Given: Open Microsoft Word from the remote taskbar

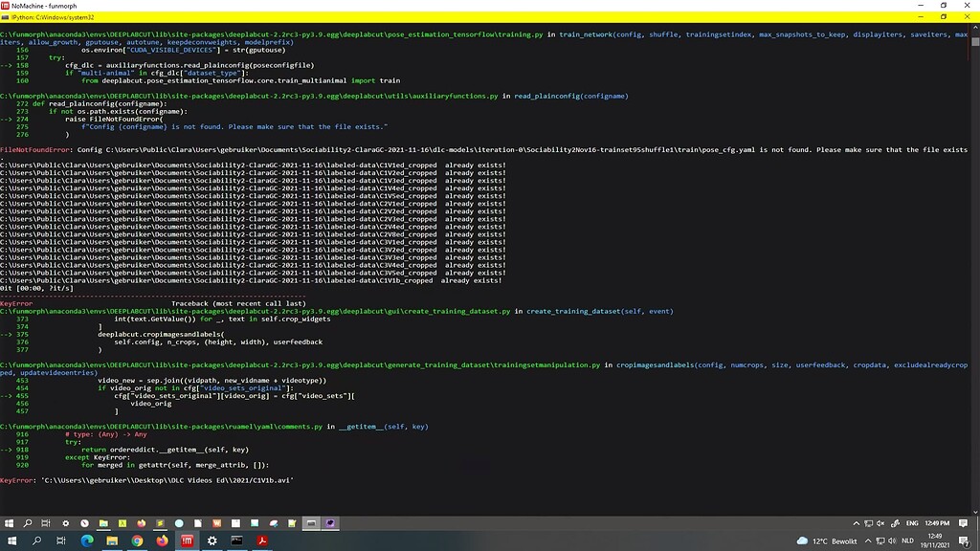Looking at the screenshot, I should [215, 523].
